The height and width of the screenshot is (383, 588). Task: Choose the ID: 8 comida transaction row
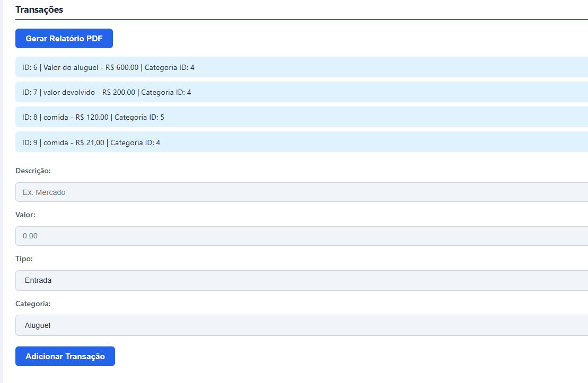click(x=301, y=117)
